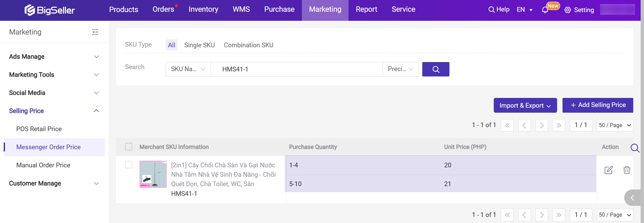
Task: Switch to the Report tab
Action: coord(366,9)
